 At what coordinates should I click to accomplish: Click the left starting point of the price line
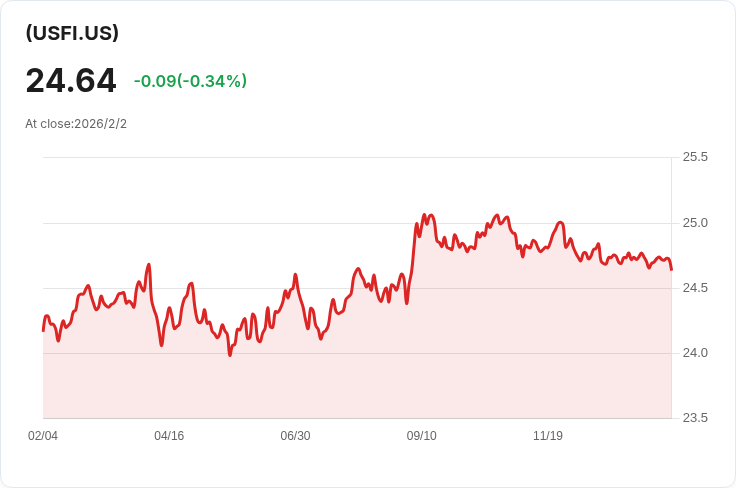(43, 329)
